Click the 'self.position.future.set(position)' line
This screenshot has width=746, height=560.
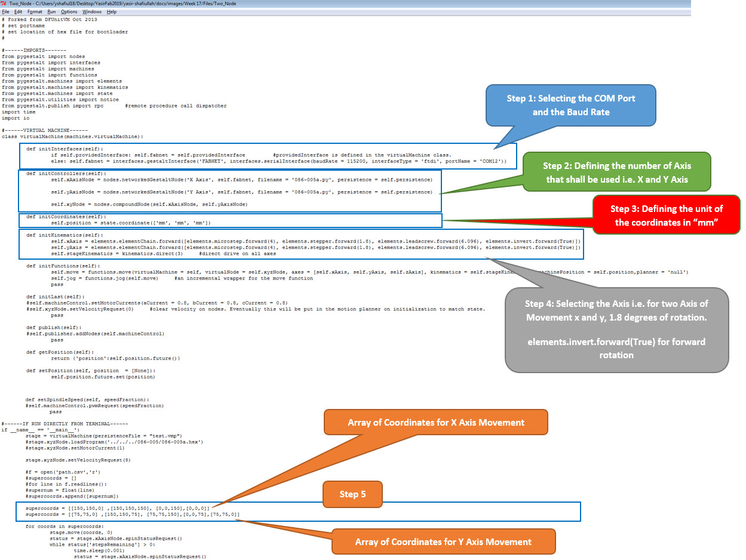pos(103,377)
